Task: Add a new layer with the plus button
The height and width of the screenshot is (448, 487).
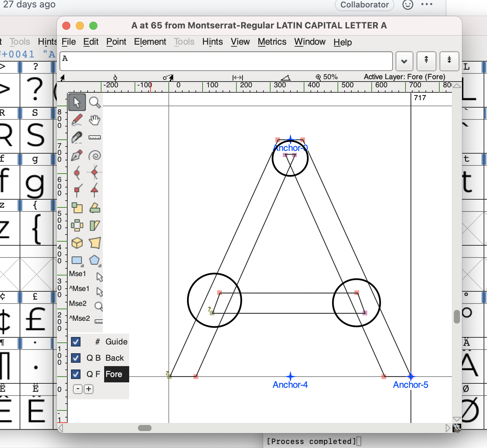Action: 89,389
